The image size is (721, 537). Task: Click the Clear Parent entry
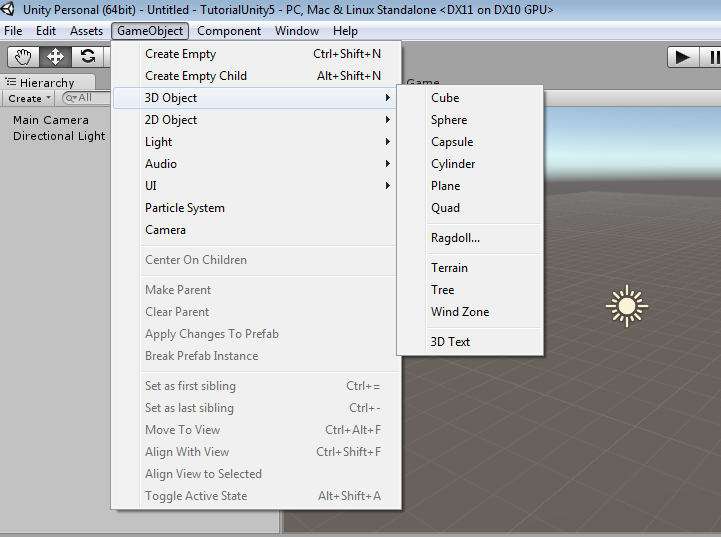[255, 312]
